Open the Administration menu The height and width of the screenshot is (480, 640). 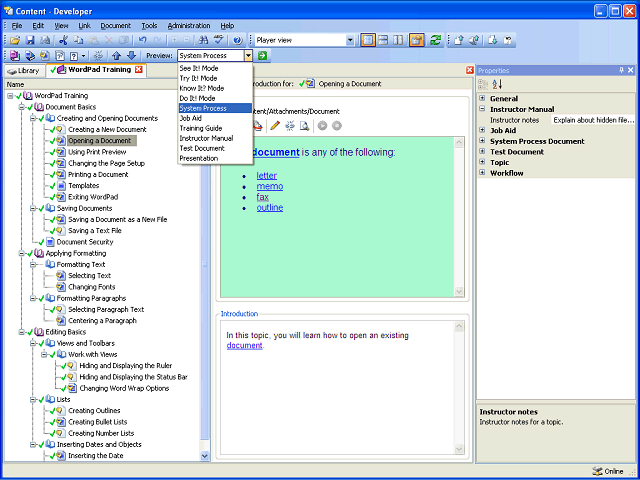click(x=189, y=26)
